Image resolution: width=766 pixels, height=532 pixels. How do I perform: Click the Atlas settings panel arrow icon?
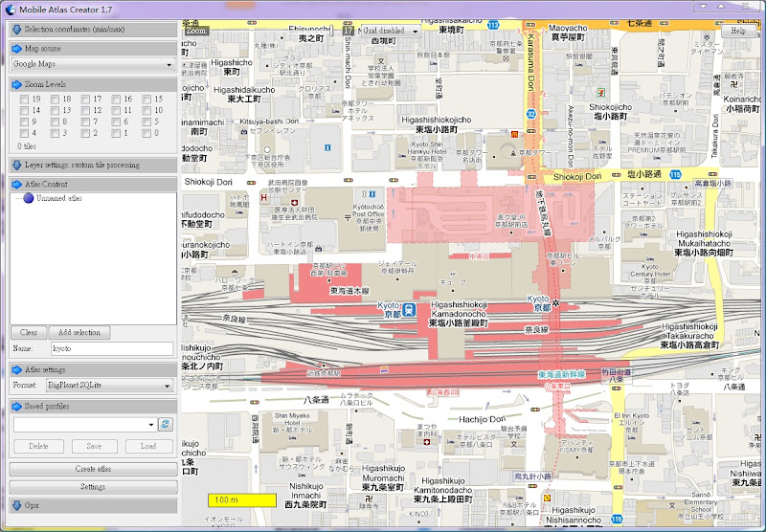click(17, 369)
